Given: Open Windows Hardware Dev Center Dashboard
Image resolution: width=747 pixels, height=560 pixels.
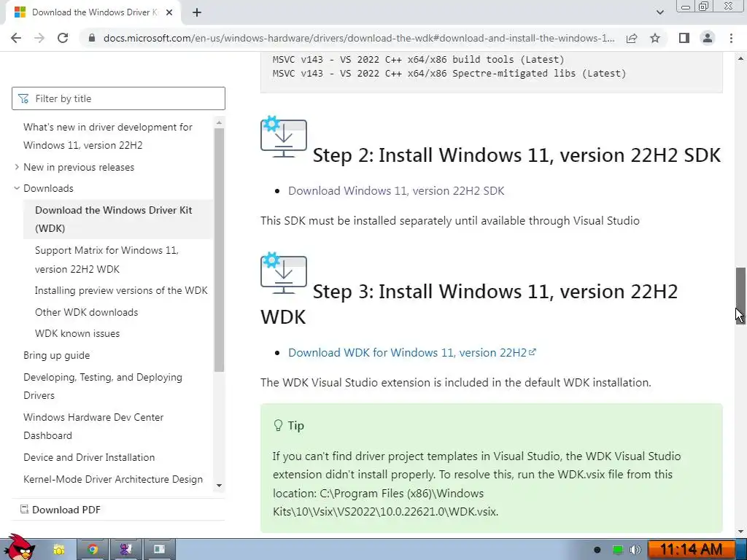Looking at the screenshot, I should (x=93, y=426).
